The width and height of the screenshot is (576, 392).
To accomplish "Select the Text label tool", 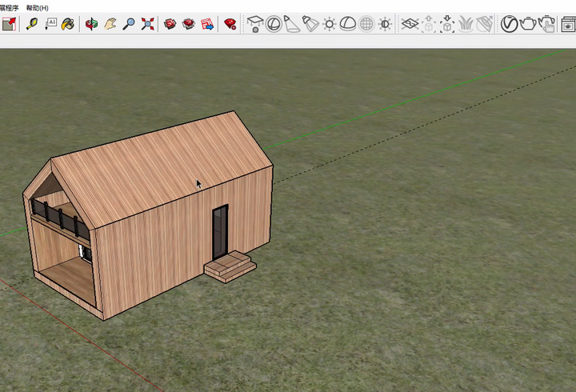I will pos(50,24).
